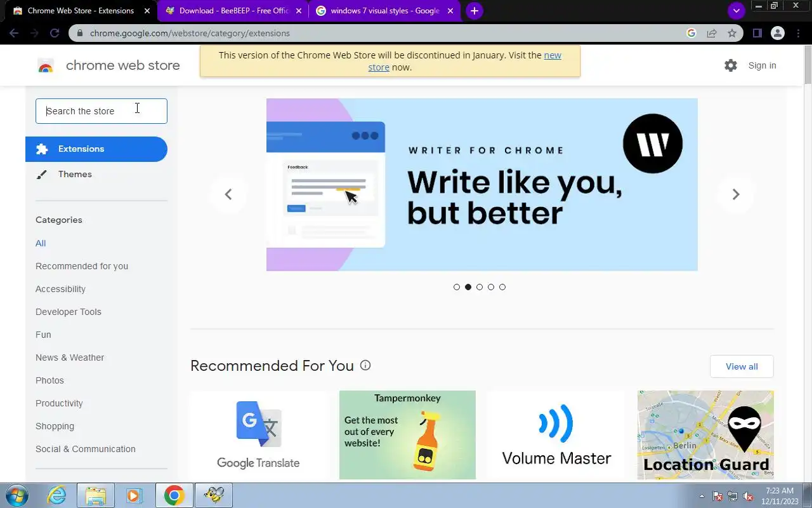Choose the Shopping category

pyautogui.click(x=55, y=426)
